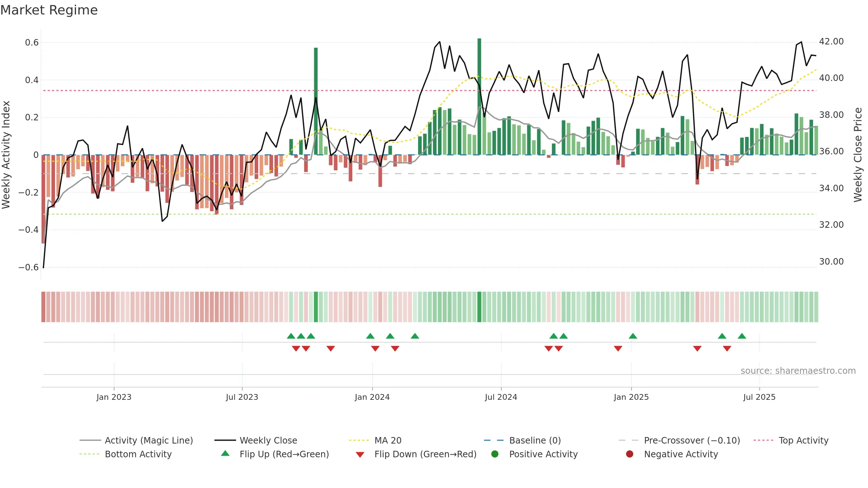The width and height of the screenshot is (868, 488).
Task: Click the green Flip Up legend triangle
Action: point(225,453)
